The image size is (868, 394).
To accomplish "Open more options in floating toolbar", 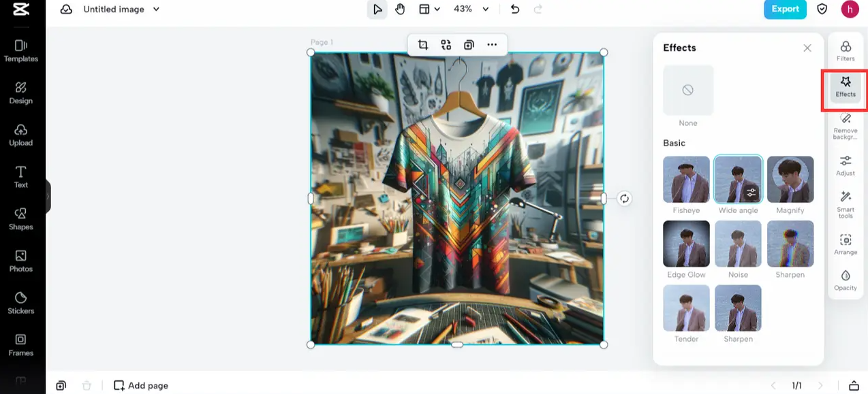I will (x=492, y=45).
